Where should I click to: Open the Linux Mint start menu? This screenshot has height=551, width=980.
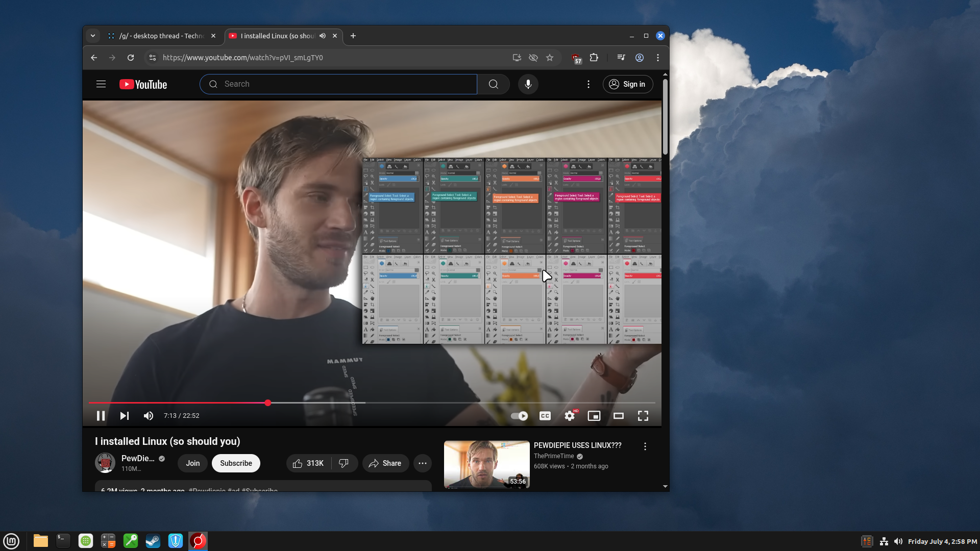[11, 541]
